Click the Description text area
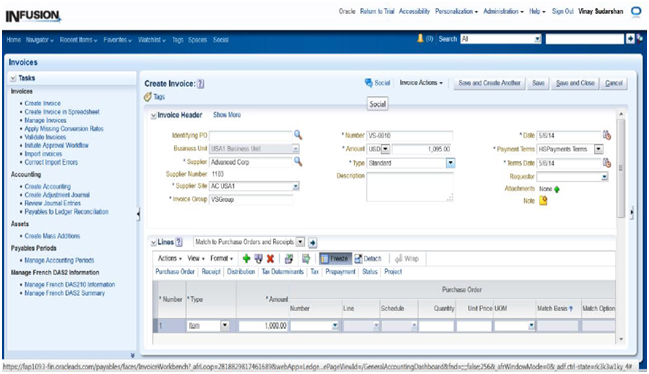This screenshot has height=374, width=649. point(410,187)
